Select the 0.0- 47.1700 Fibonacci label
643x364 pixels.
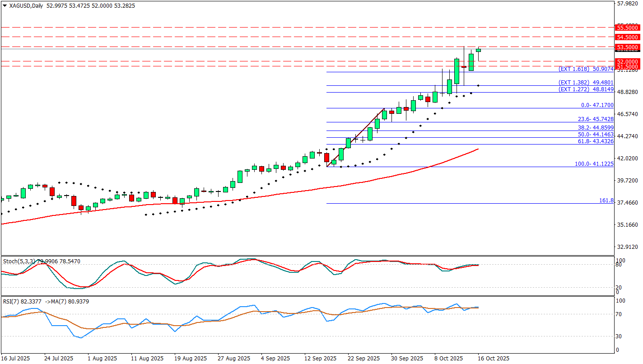click(x=597, y=105)
